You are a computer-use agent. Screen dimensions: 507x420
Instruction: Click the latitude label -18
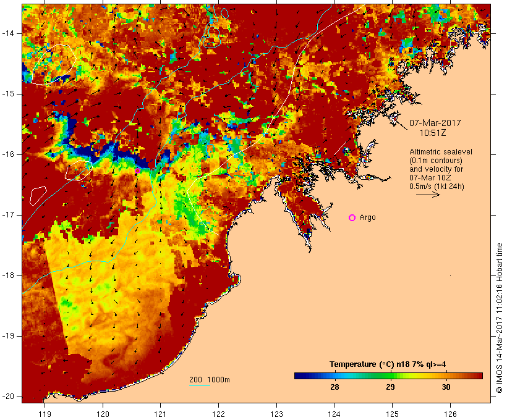[8, 275]
